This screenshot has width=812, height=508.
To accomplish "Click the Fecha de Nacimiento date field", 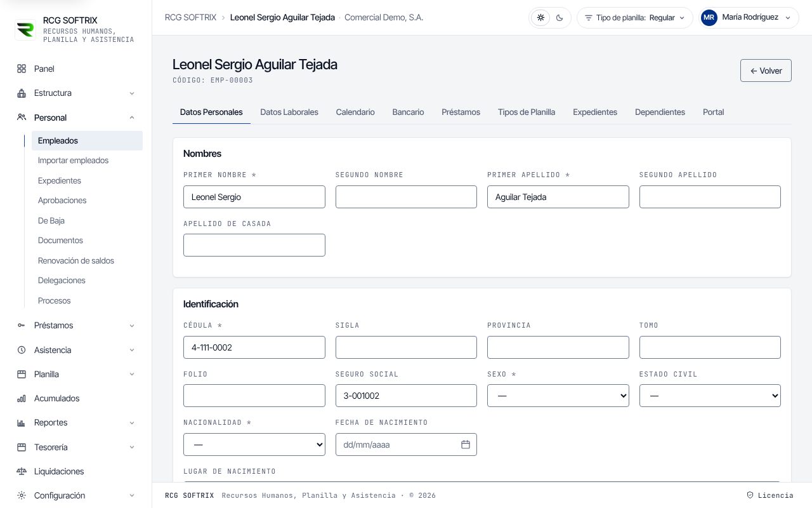I will pos(406,444).
